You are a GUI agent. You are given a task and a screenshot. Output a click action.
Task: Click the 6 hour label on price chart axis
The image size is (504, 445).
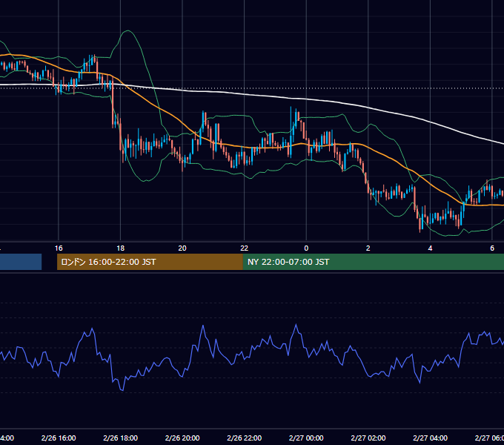[x=492, y=248]
